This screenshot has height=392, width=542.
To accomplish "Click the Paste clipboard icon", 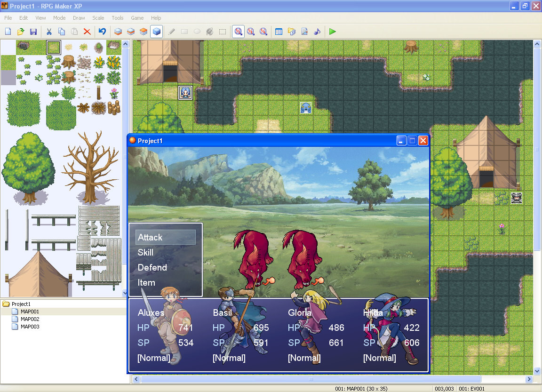I will (x=74, y=32).
